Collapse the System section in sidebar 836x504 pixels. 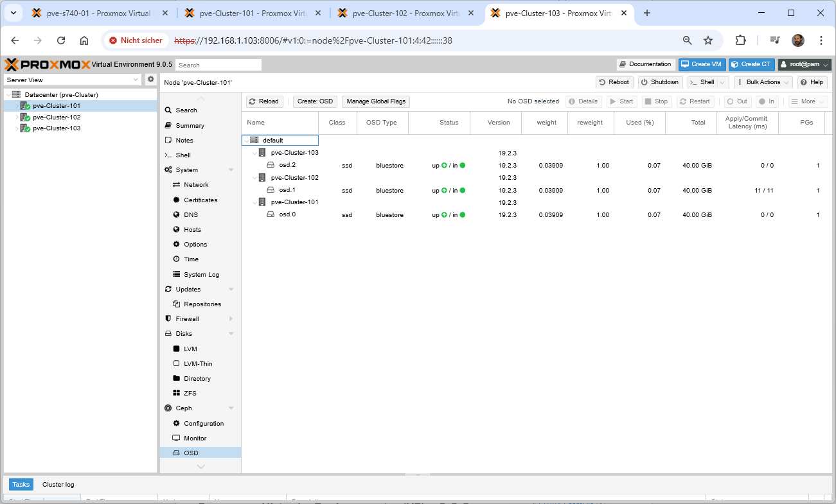(x=231, y=170)
